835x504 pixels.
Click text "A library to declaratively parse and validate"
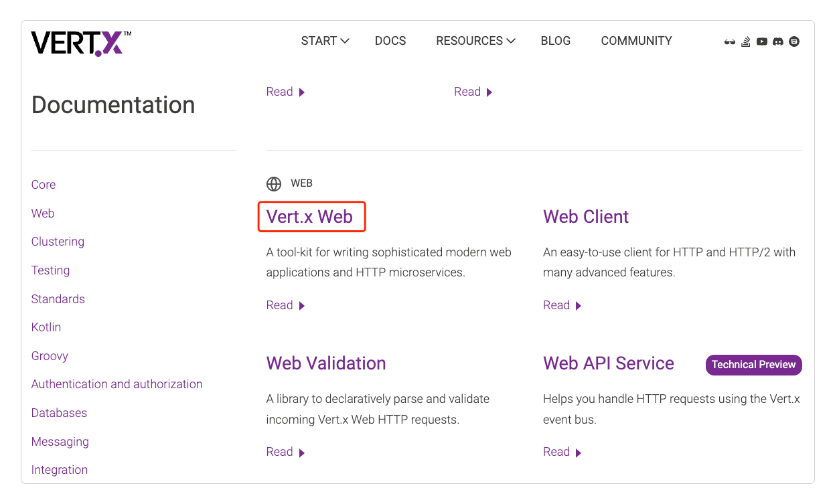(378, 399)
